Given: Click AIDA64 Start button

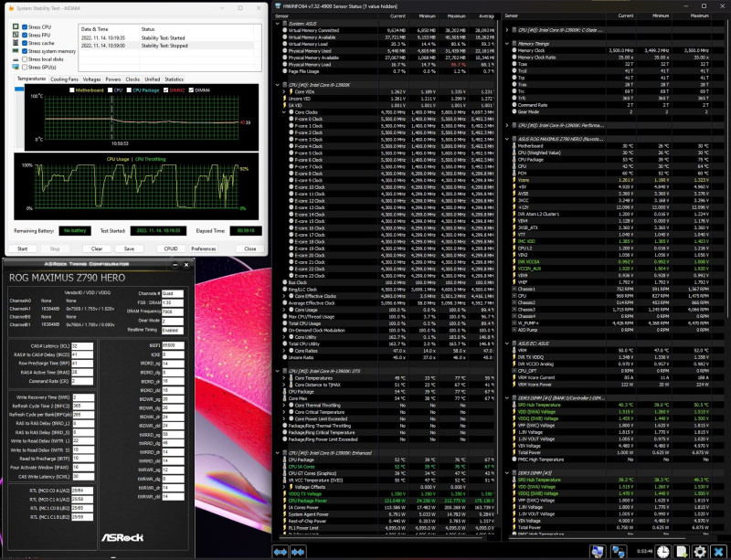Looking at the screenshot, I should click(x=22, y=248).
